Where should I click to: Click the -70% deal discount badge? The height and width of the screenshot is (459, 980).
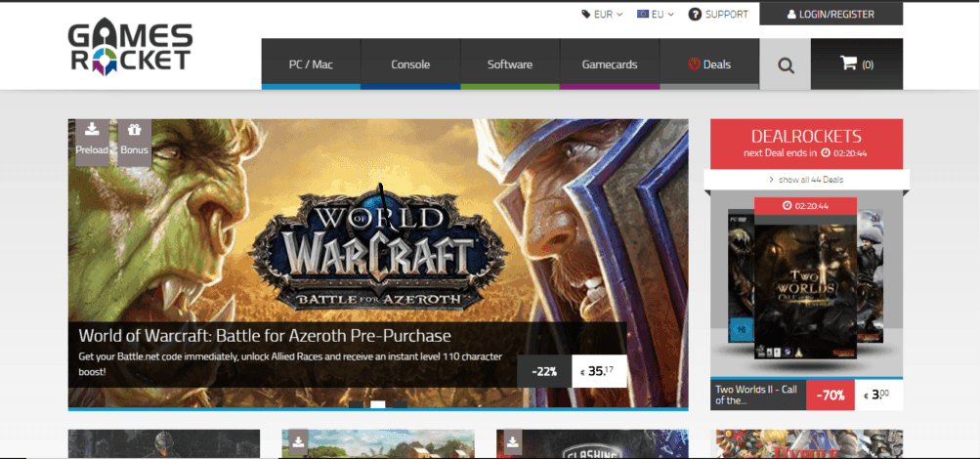(x=830, y=395)
